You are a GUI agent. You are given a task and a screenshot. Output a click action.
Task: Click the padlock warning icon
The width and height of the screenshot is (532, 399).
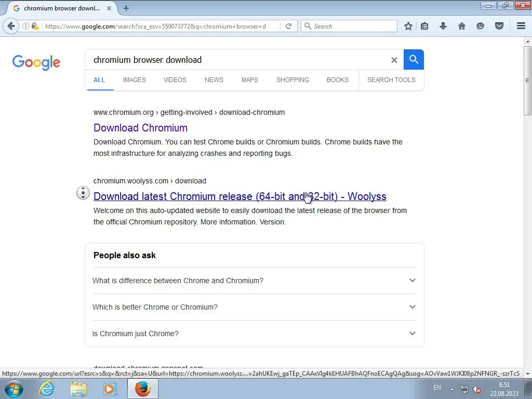[x=35, y=26]
